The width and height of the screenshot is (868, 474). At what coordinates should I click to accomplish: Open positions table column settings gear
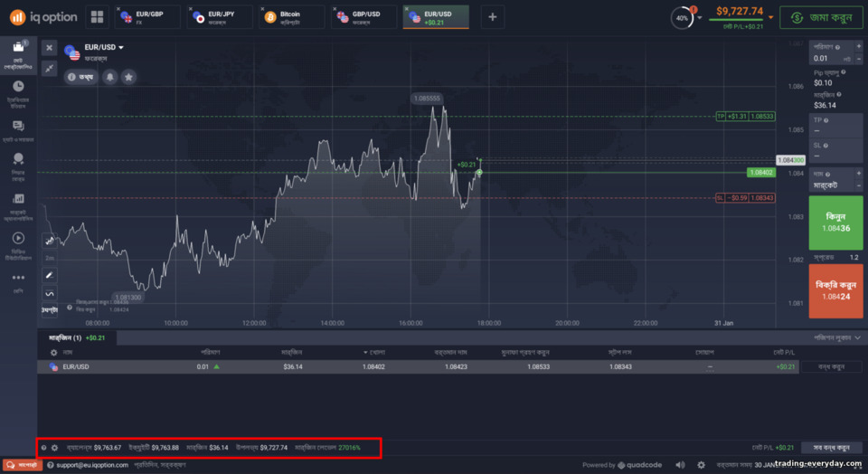pyautogui.click(x=53, y=353)
